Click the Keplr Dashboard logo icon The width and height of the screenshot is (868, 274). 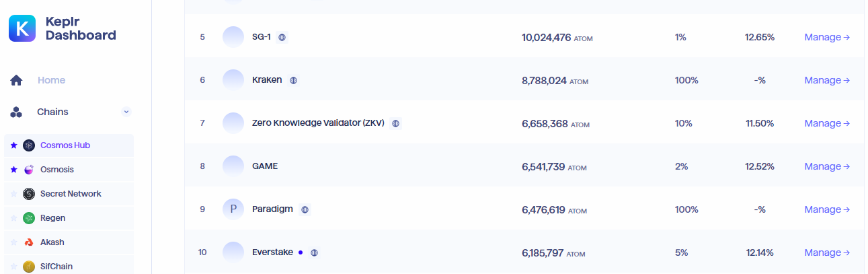pyautogui.click(x=22, y=29)
